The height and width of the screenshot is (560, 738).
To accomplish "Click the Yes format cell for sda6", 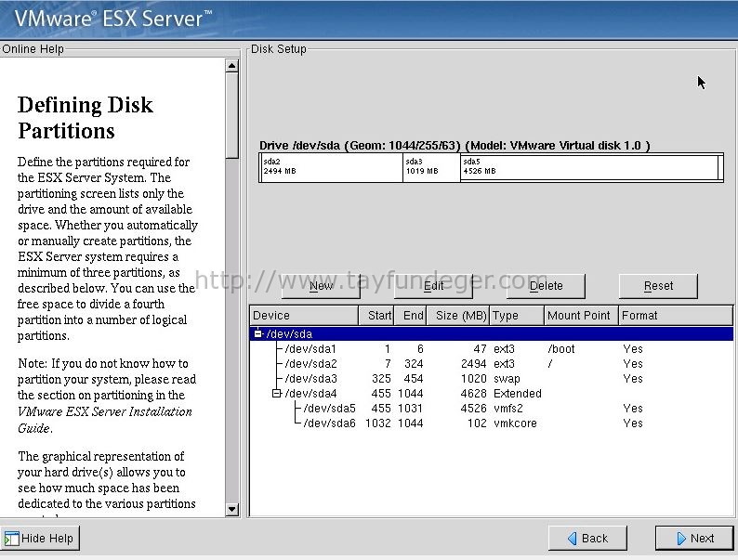I will tap(633, 423).
